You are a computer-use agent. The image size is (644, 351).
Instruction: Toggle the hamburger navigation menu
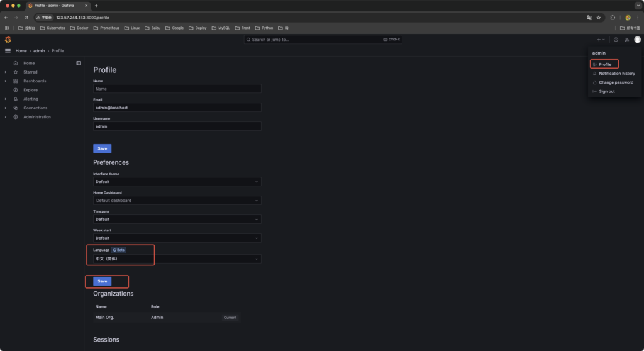click(x=8, y=50)
